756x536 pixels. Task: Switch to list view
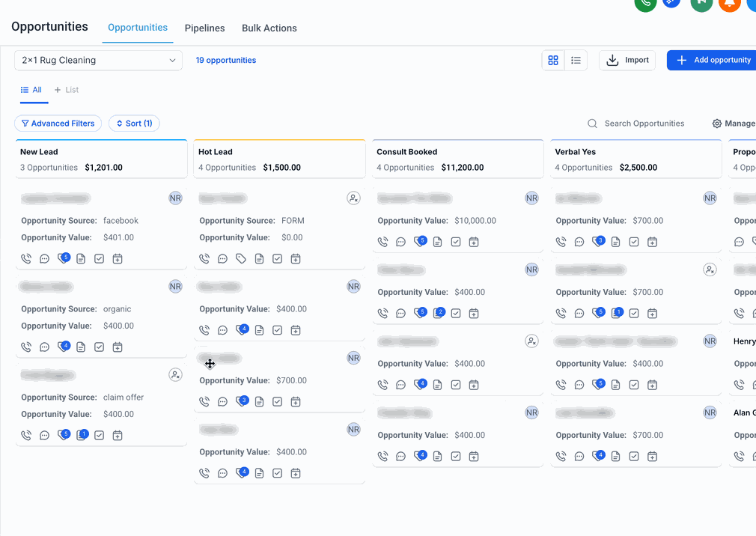click(x=576, y=60)
